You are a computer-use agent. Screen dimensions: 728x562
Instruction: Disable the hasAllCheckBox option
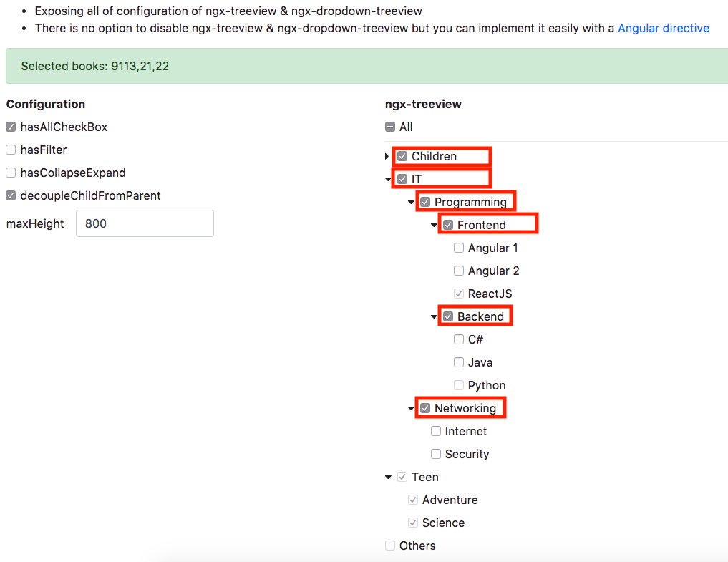pyautogui.click(x=11, y=126)
